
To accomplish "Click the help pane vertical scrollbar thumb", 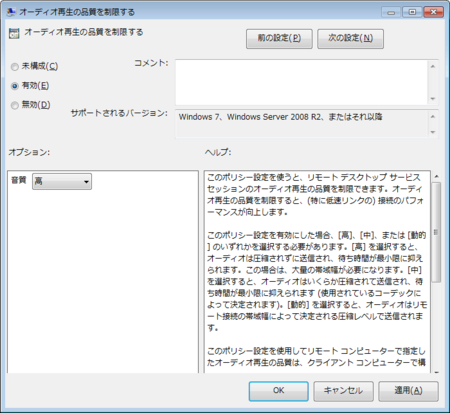I will (x=437, y=232).
